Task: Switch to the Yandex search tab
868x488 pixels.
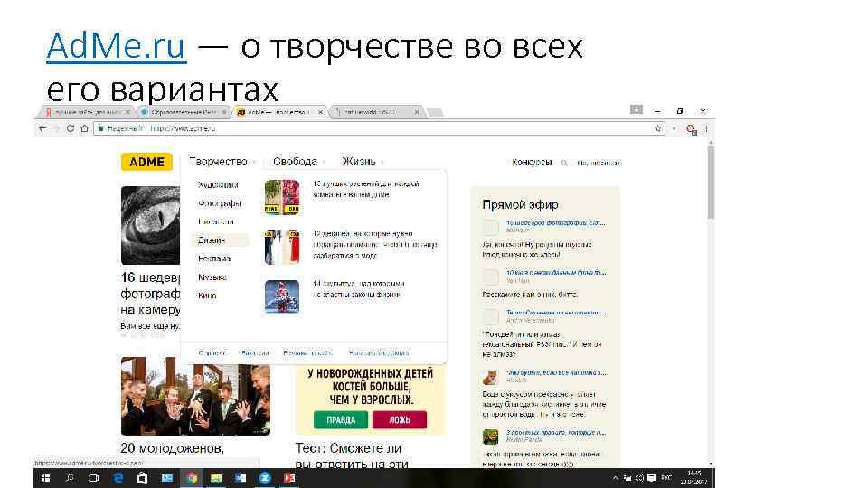Action: (x=87, y=112)
